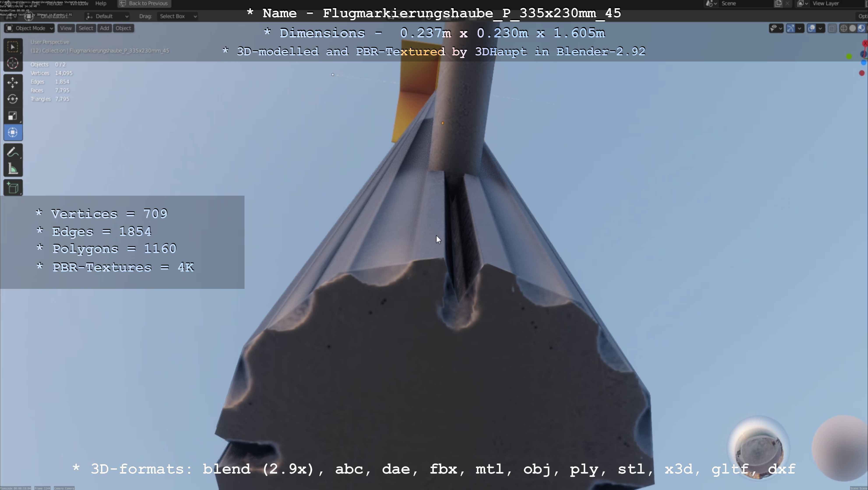
Task: Open the partly covered Window menu
Action: [79, 3]
